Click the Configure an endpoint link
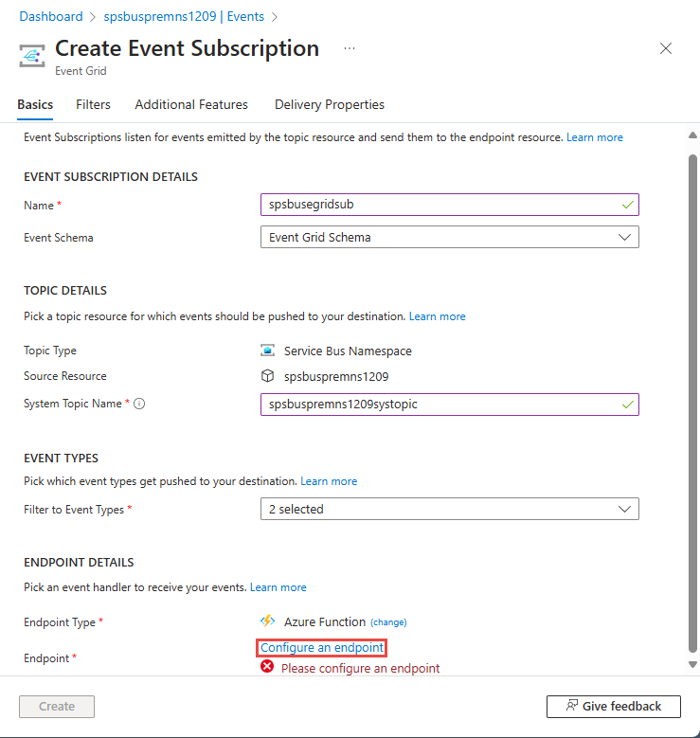The width and height of the screenshot is (700, 738). tap(322, 648)
